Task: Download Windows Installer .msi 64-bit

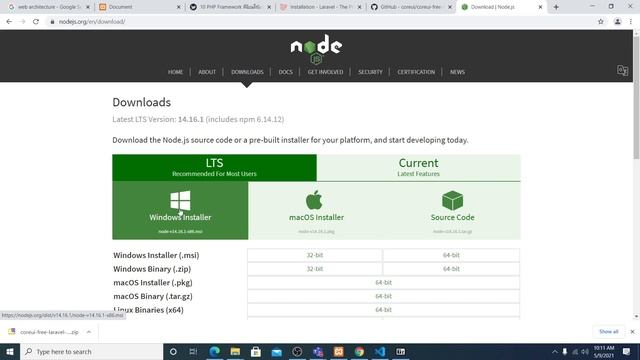Action: coord(451,255)
